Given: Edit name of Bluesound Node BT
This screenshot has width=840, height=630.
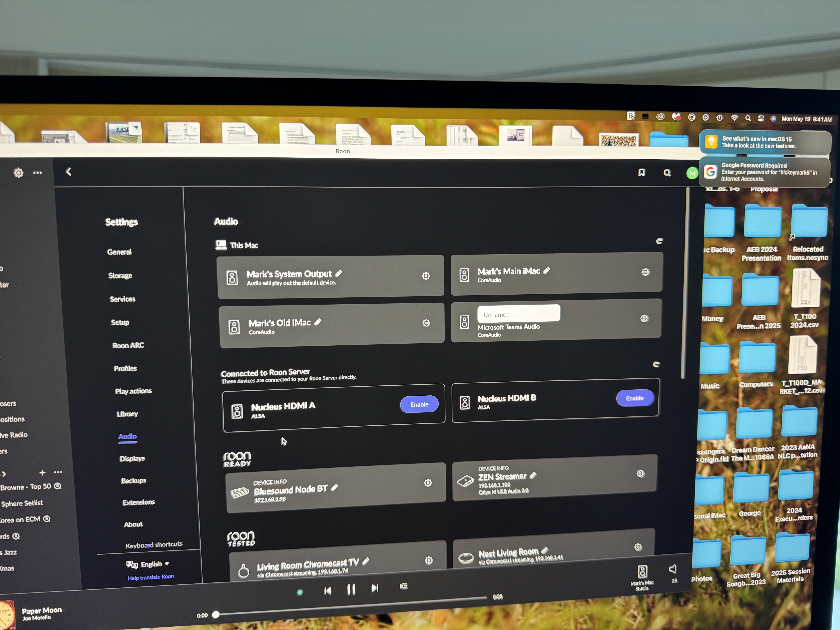Looking at the screenshot, I should coord(335,488).
